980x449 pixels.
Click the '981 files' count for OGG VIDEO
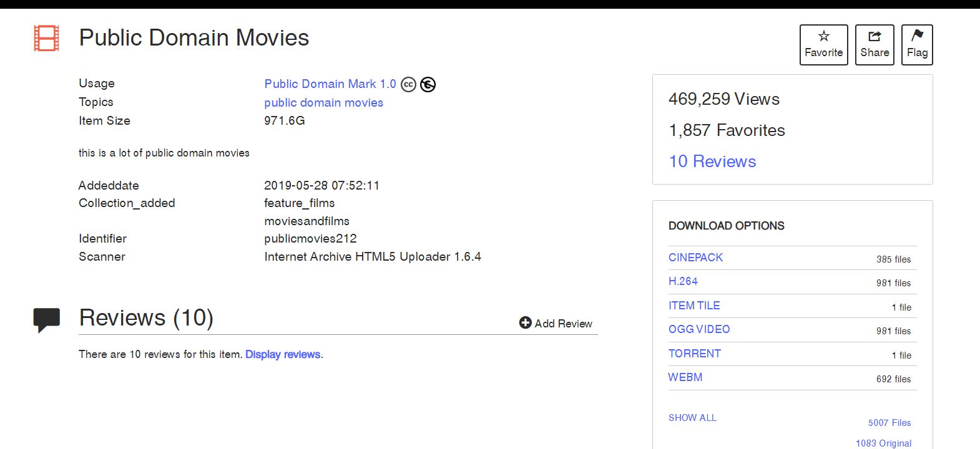[x=894, y=331]
